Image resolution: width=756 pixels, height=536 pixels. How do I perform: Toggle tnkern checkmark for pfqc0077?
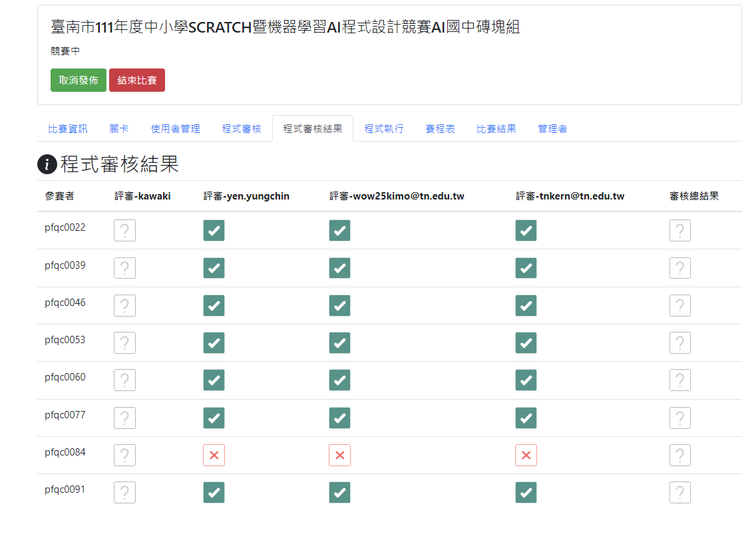526,418
